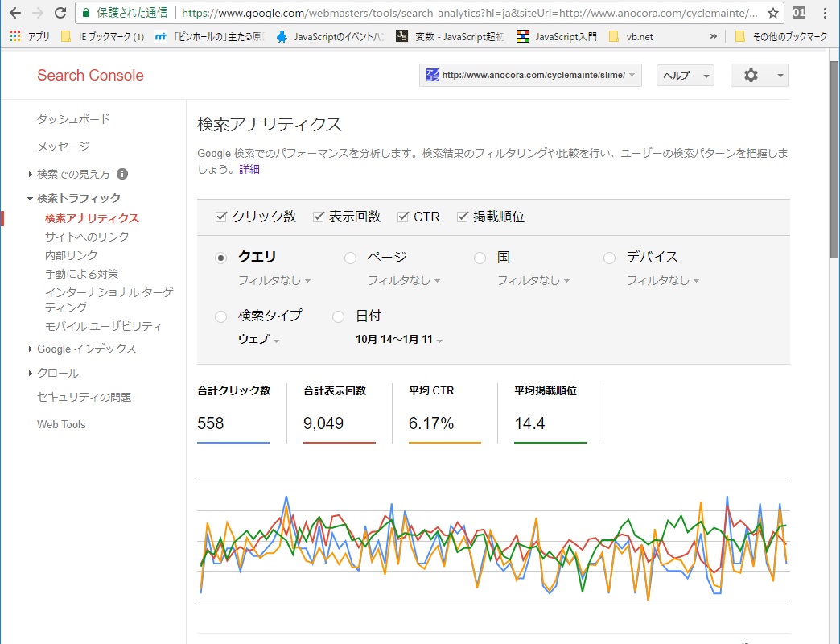
Task: Click the Search Console logo link
Action: [x=91, y=76]
